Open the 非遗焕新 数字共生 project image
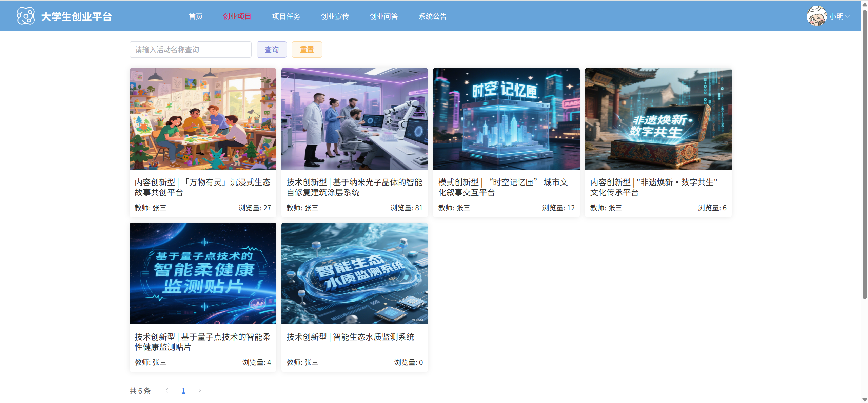The image size is (868, 403). (x=658, y=118)
